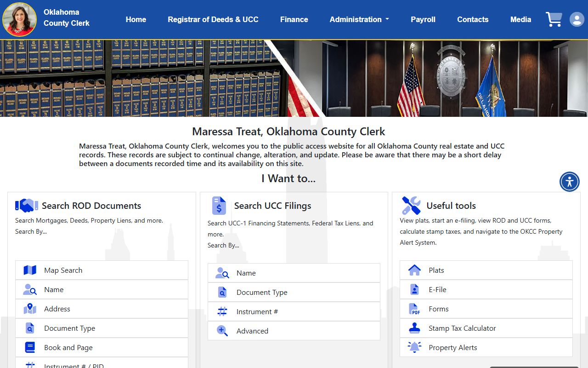
Task: Open the Finance nav item
Action: (294, 19)
